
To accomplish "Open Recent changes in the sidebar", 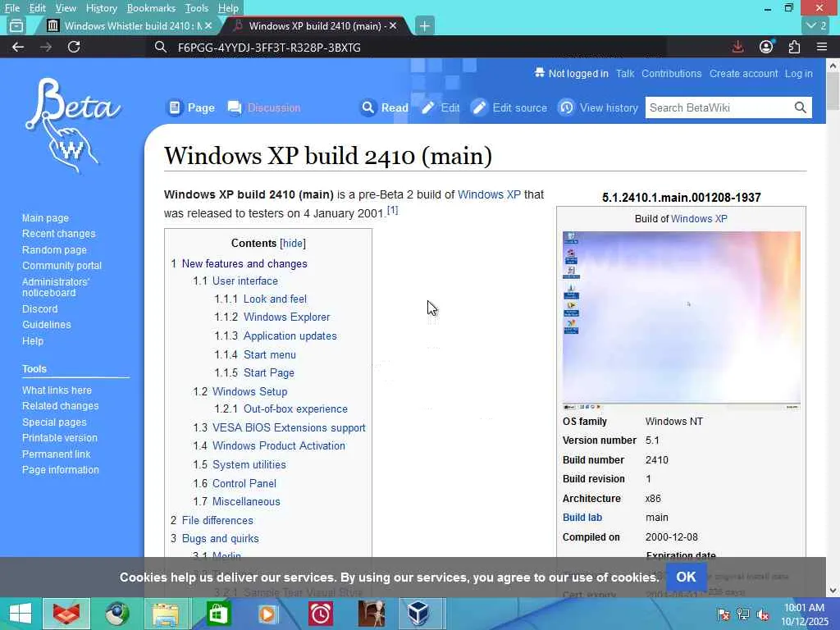I will (x=58, y=234).
